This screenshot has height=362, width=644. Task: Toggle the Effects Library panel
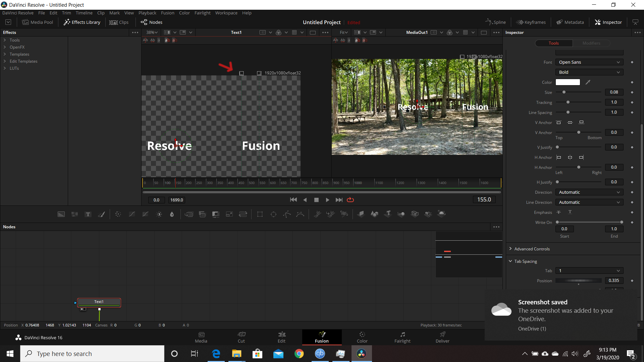(x=82, y=22)
